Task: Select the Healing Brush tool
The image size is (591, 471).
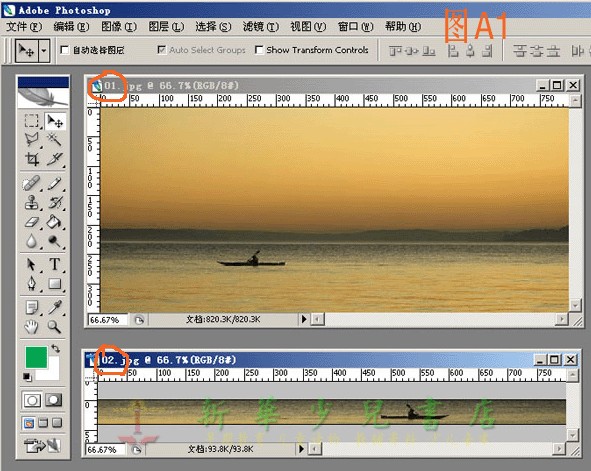Action: click(x=32, y=184)
